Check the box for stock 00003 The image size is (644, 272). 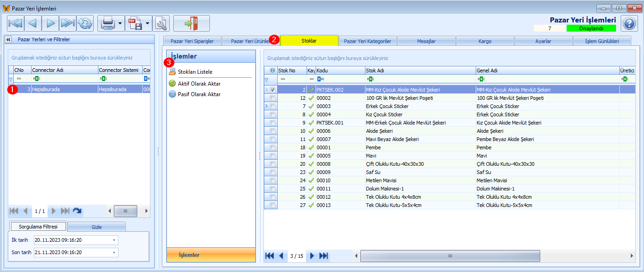click(x=273, y=106)
